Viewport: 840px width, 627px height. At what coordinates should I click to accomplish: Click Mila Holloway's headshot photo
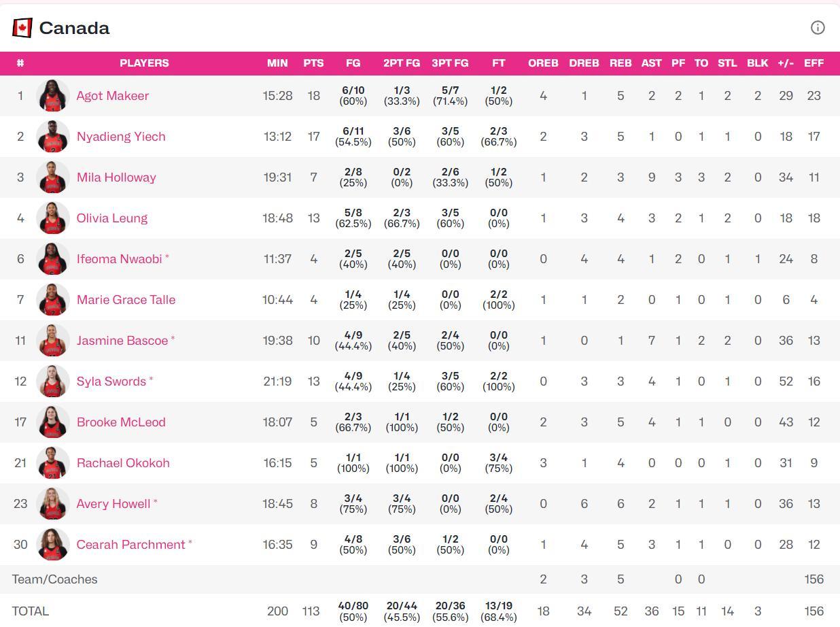[x=53, y=177]
